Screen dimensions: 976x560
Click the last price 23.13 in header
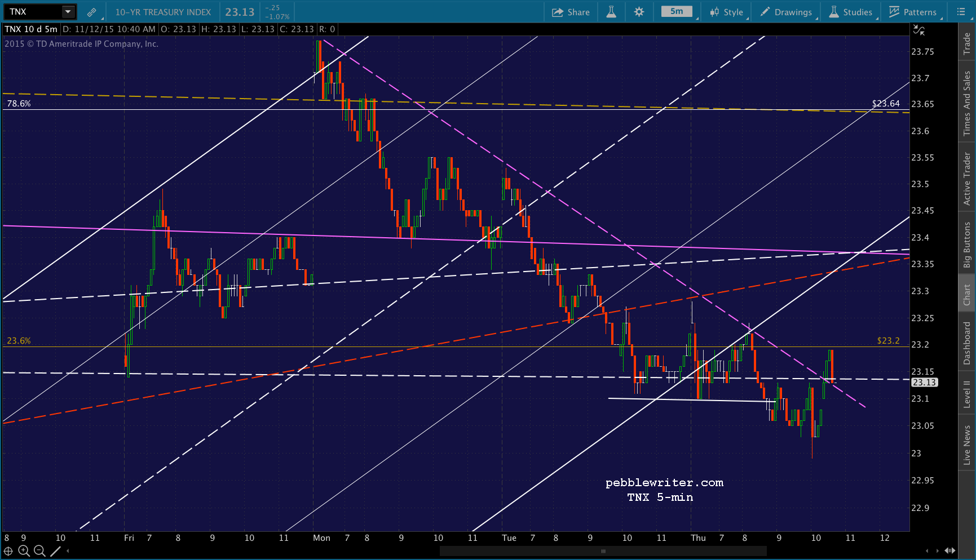pos(240,12)
